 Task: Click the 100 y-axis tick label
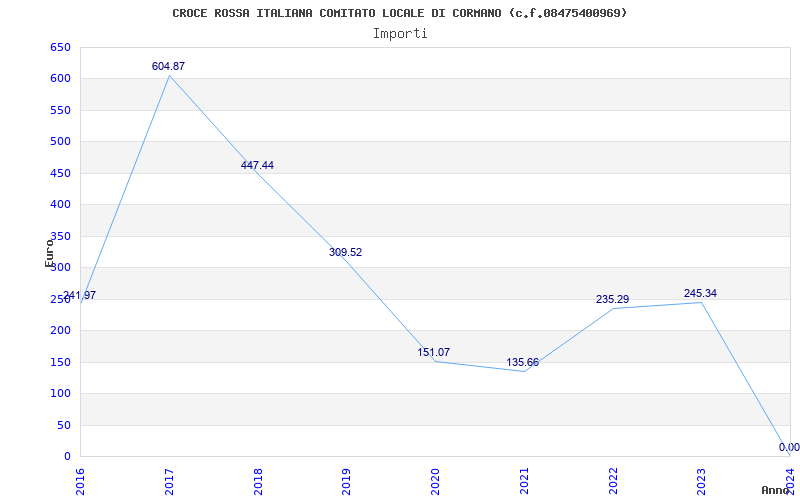coord(60,393)
